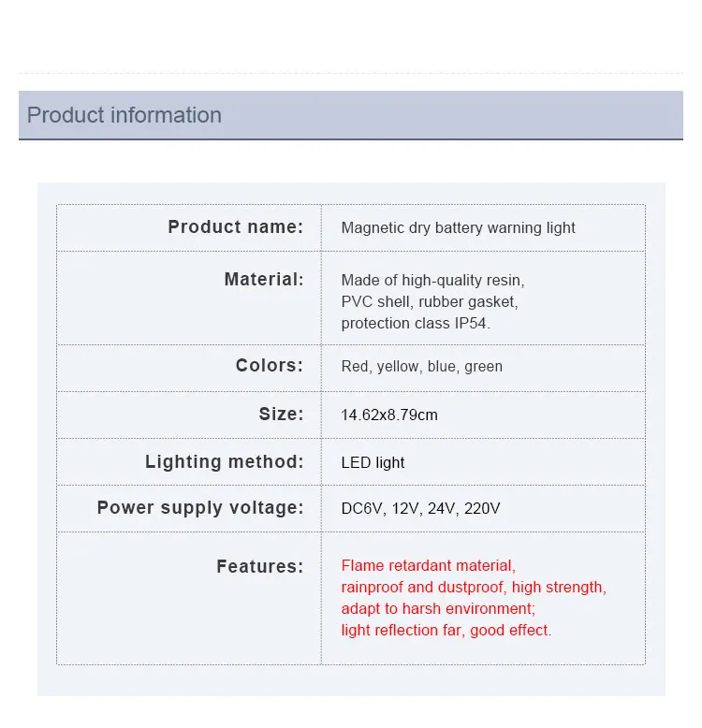Click the Made of high-quality resin line
This screenshot has height=728, width=702.
432,280
